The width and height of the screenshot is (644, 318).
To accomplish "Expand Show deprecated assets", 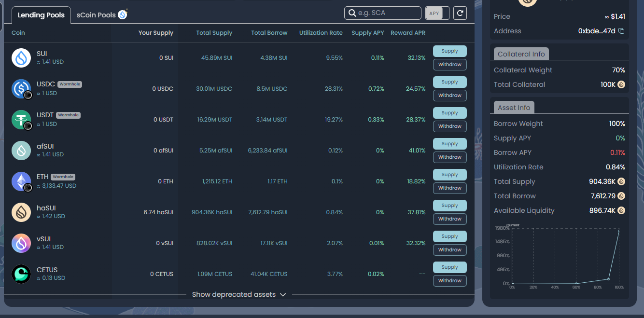I will point(239,294).
